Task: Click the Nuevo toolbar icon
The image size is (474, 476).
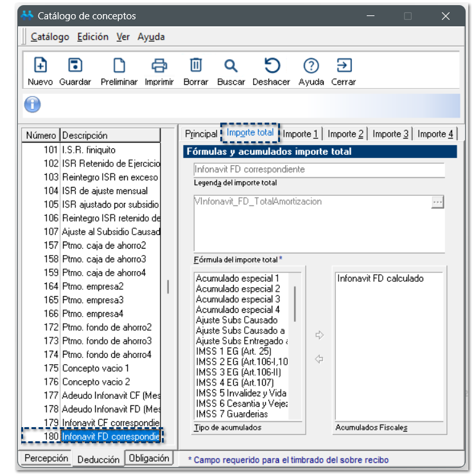Action: [x=40, y=66]
